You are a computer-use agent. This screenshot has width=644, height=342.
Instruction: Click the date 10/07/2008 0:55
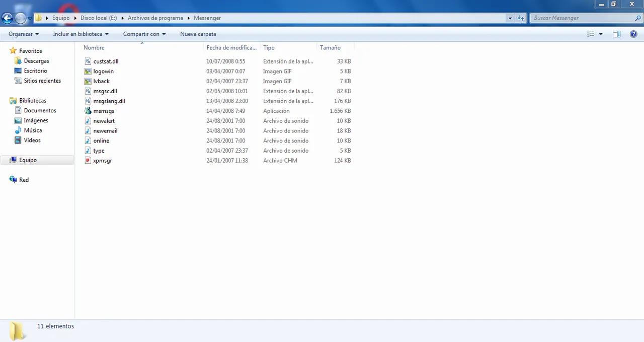[x=225, y=61]
